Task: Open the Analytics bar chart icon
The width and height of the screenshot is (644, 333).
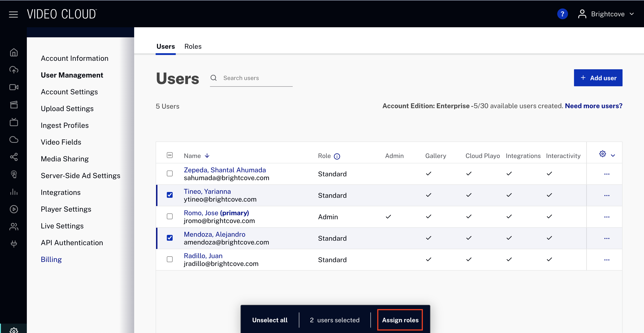Action: [x=14, y=192]
